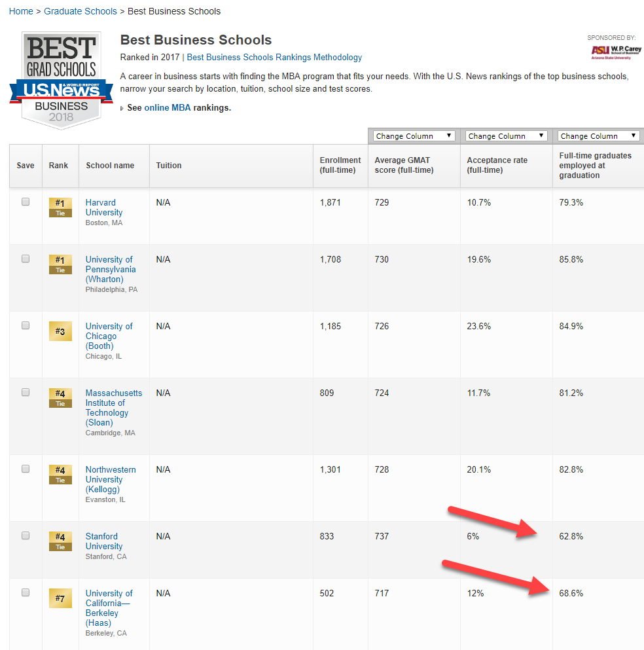
Task: Click the #3 rank badge for Chicago Booth
Action: coord(60,331)
